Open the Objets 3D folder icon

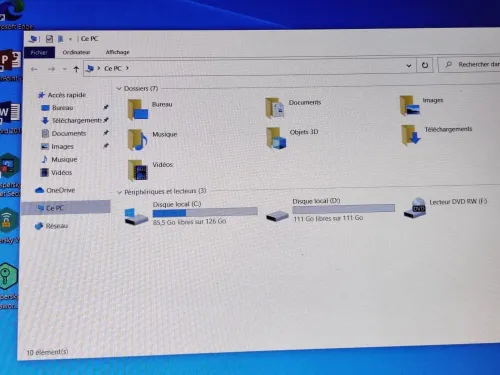[276, 138]
